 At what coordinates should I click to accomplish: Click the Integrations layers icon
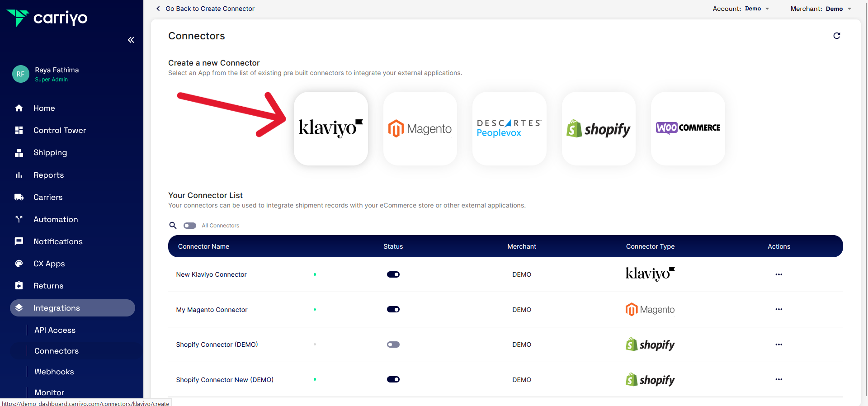[x=19, y=308]
